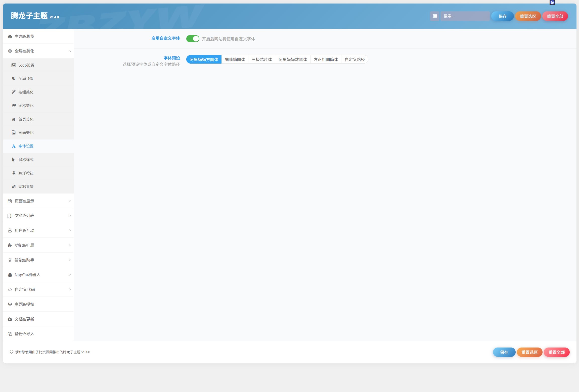Pick the 自定义路径 font option

coord(355,60)
